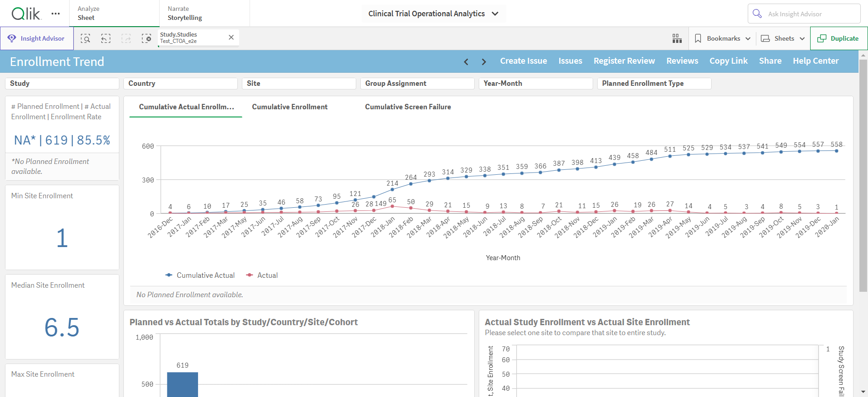Click the Qlik logo

click(x=26, y=14)
